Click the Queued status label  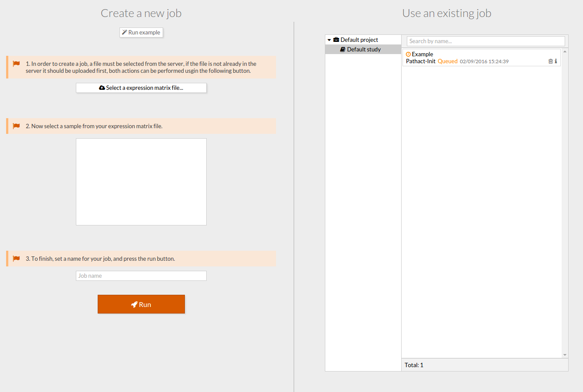448,61
